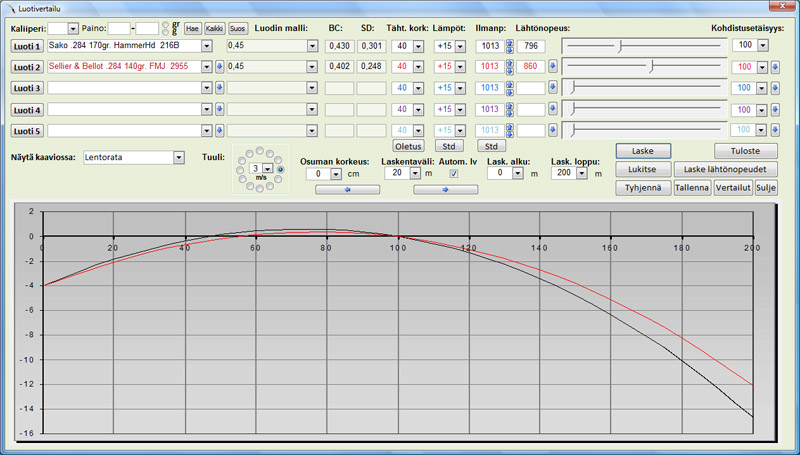Open Luoti 1 bullet dropdown showing Sako .284

[206, 46]
